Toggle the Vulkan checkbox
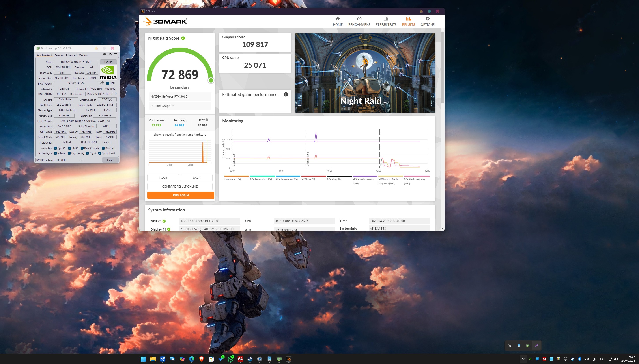This screenshot has height=364, width=639. point(55,153)
